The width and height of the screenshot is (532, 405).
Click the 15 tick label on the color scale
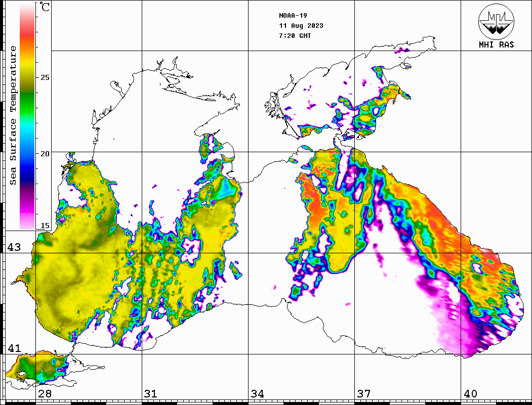click(45, 226)
